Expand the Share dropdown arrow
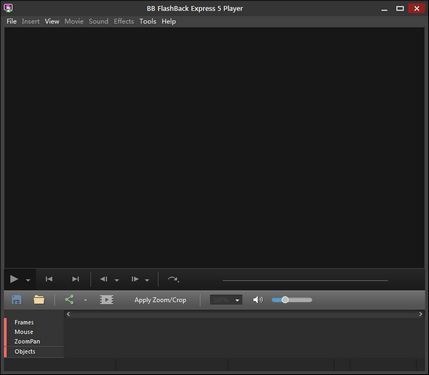The image size is (429, 375). [85, 300]
